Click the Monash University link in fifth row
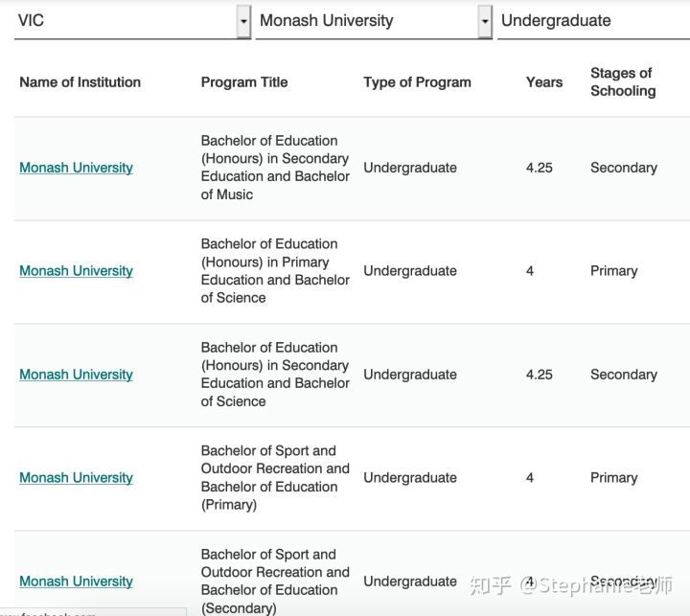Viewport: 690px width, 616px height. [76, 582]
